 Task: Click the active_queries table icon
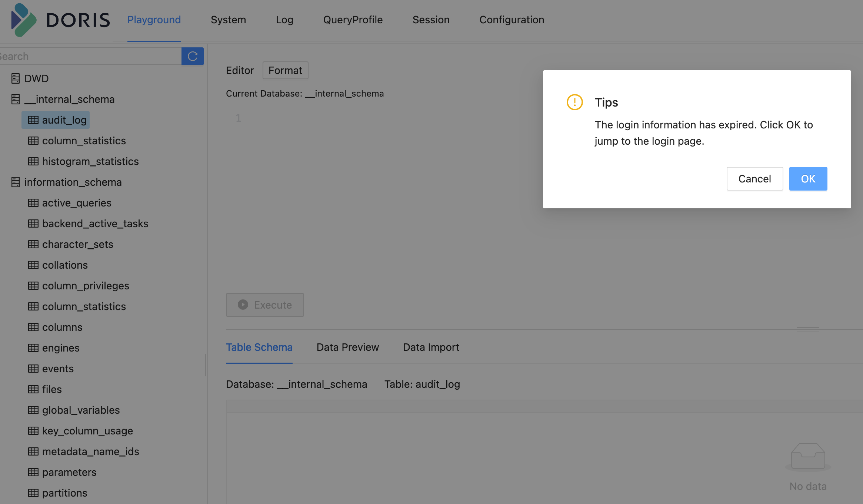33,203
